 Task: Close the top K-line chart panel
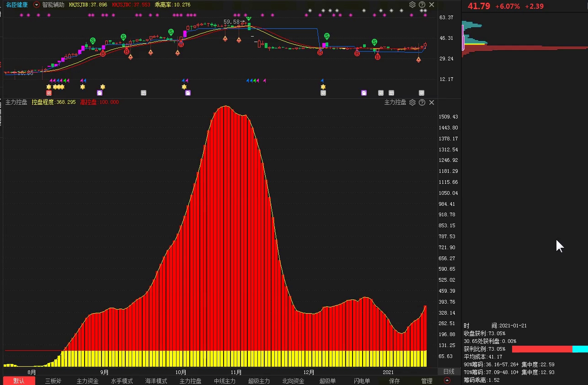pyautogui.click(x=432, y=5)
